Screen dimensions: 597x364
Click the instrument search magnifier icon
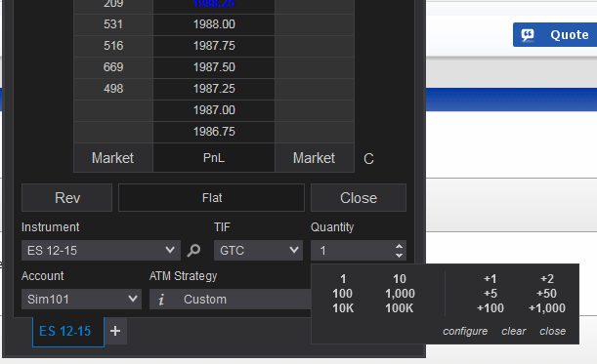(193, 250)
